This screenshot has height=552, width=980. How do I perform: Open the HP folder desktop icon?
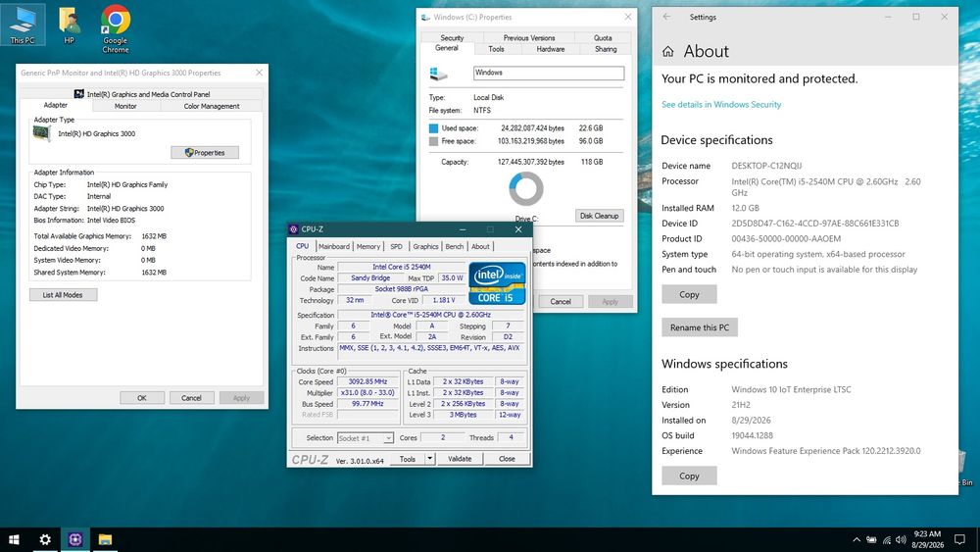point(69,25)
